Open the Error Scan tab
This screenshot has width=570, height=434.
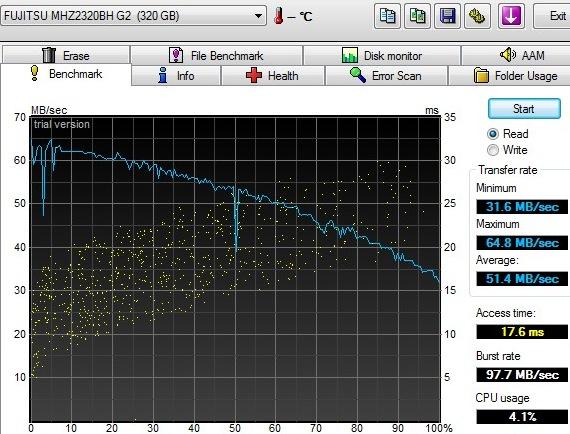386,76
